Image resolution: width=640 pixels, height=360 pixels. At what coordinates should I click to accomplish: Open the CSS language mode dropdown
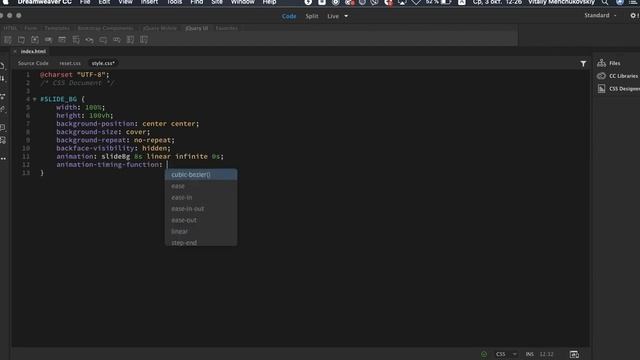click(x=506, y=354)
